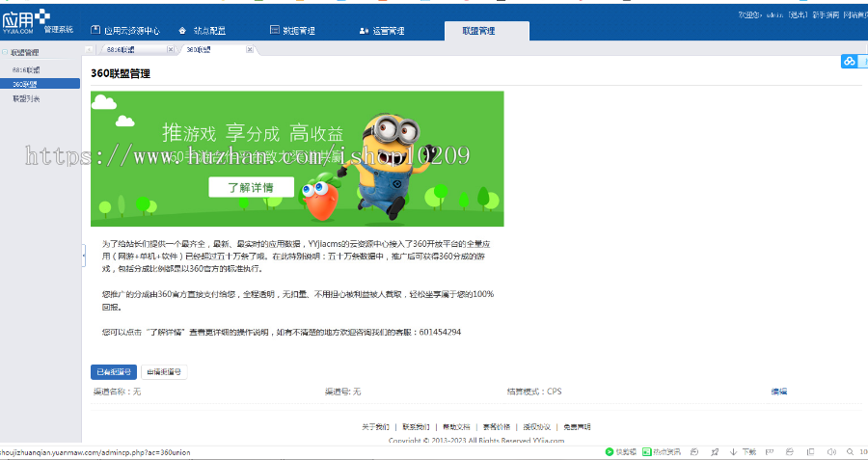Click the status bar rocket accelerator icon
The height and width of the screenshot is (460, 868).
click(715, 451)
